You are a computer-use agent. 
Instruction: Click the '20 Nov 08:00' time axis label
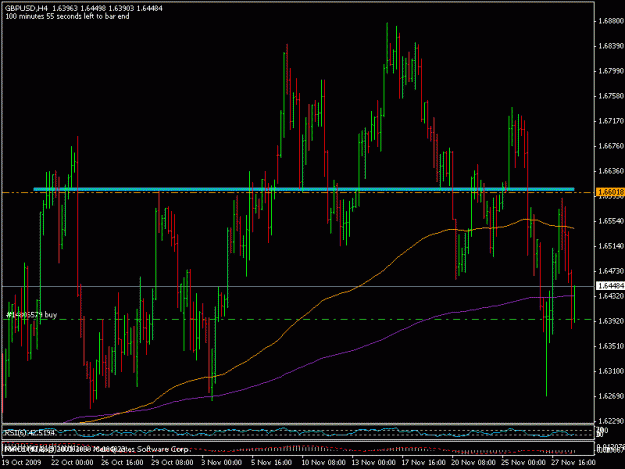pyautogui.click(x=473, y=463)
